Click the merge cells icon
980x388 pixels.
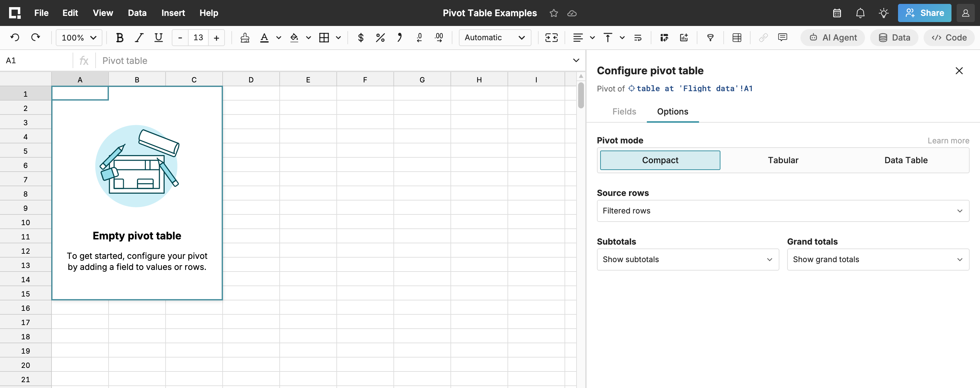click(x=551, y=37)
